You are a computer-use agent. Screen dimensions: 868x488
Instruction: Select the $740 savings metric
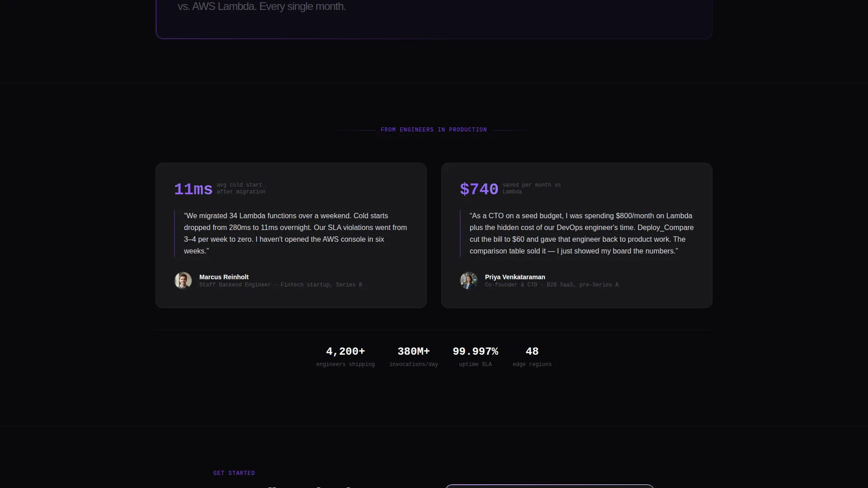coord(479,189)
